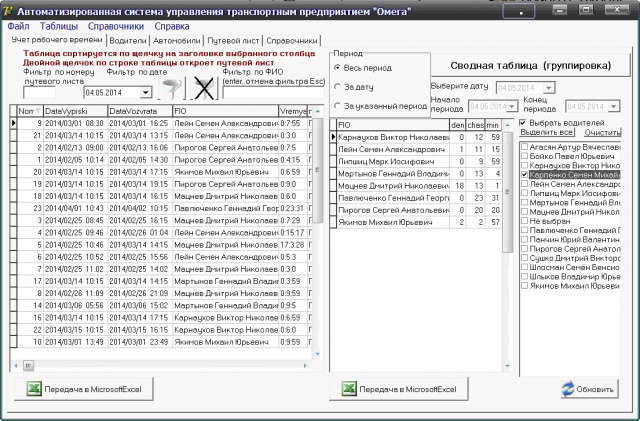Select row 14 Мартынов 2014/03/06 05:56
The height and width of the screenshot is (421, 640).
click(x=161, y=305)
